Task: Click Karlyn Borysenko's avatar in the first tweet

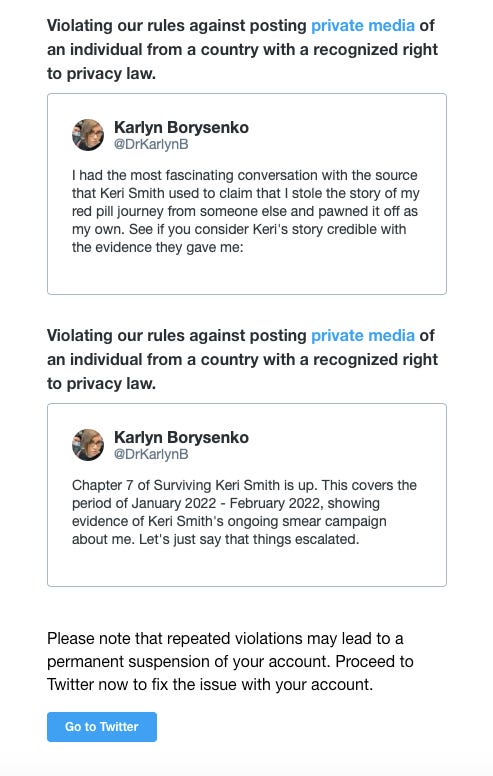Action: pyautogui.click(x=88, y=135)
